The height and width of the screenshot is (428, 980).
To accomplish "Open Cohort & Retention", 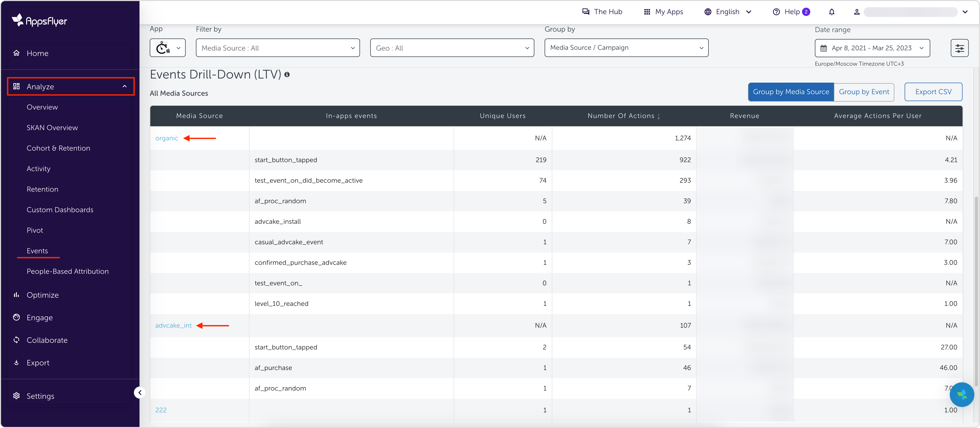I will coord(58,148).
